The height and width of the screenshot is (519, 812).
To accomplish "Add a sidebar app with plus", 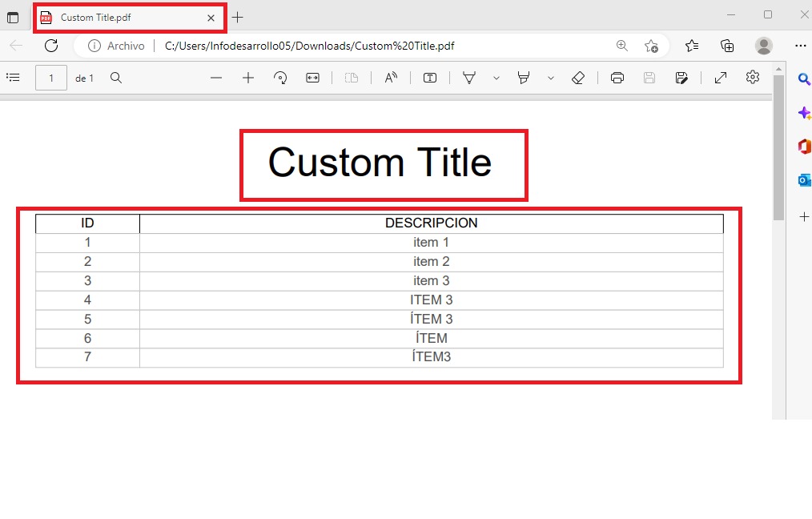I will 804,216.
